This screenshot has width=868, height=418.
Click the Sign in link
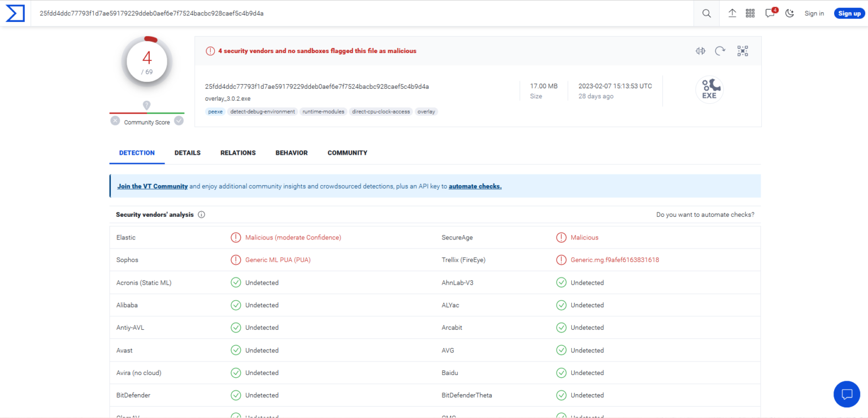(x=814, y=14)
